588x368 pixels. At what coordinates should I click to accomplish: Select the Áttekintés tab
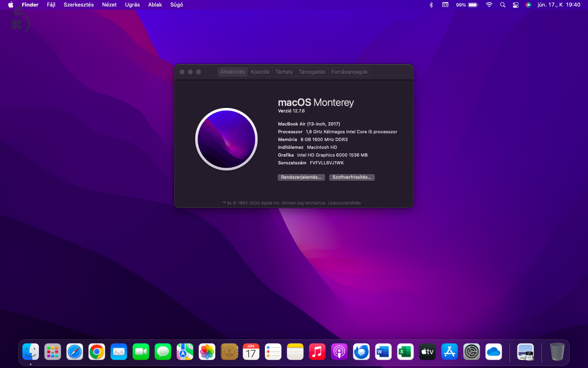tap(233, 72)
